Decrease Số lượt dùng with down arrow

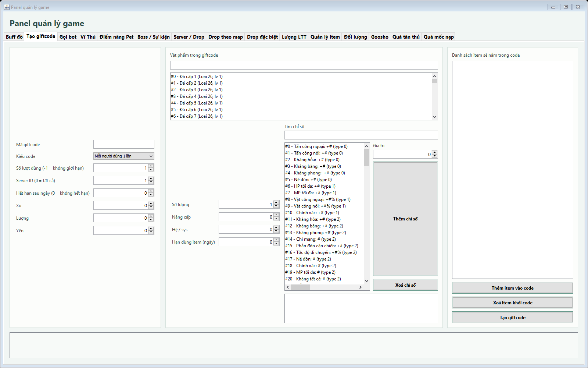(151, 170)
